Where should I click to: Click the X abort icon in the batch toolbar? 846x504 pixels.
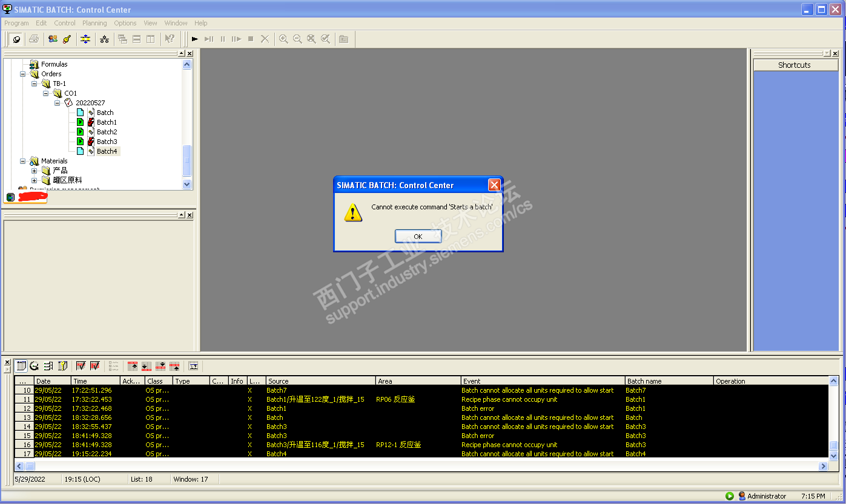pyautogui.click(x=265, y=39)
